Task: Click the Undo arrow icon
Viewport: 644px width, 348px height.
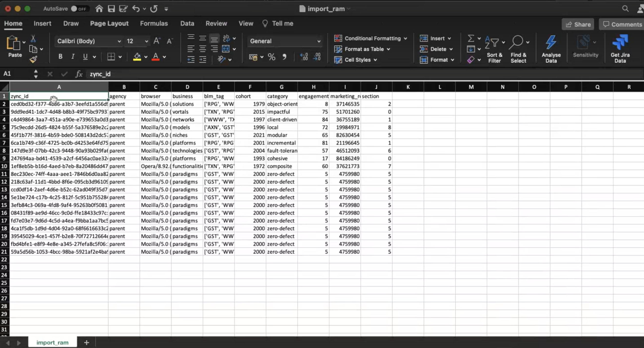Action: [136, 9]
